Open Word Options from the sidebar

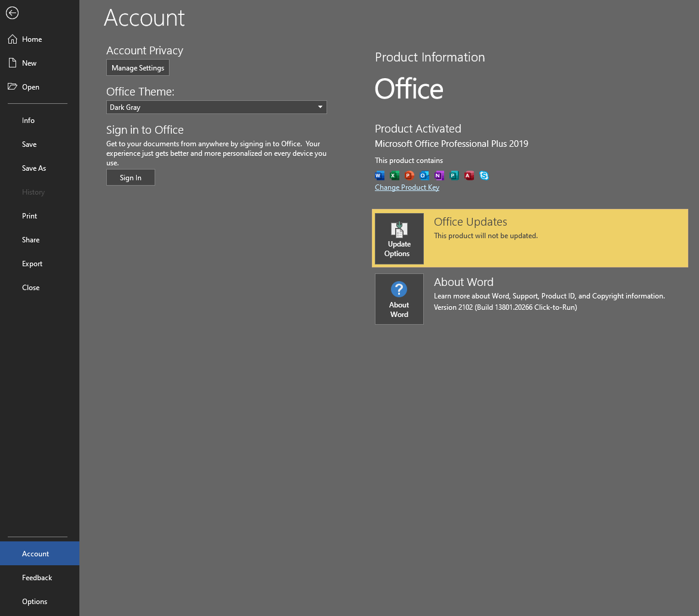coord(39,601)
